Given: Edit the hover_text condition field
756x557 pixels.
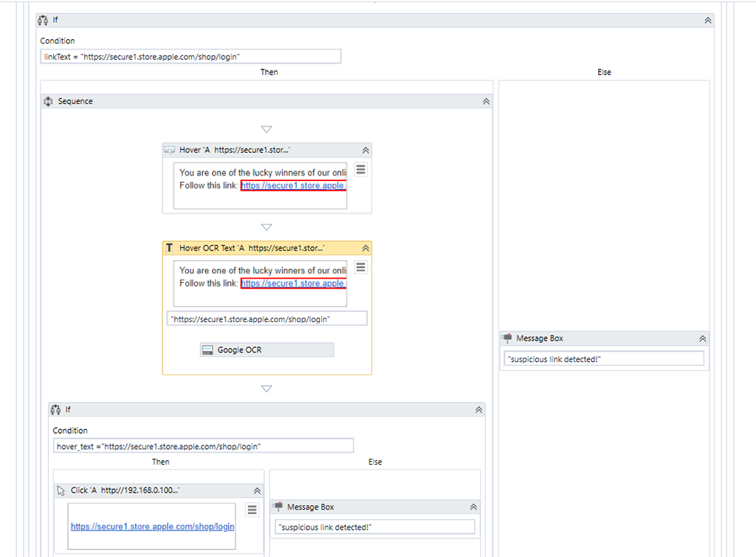Looking at the screenshot, I should coord(203,446).
